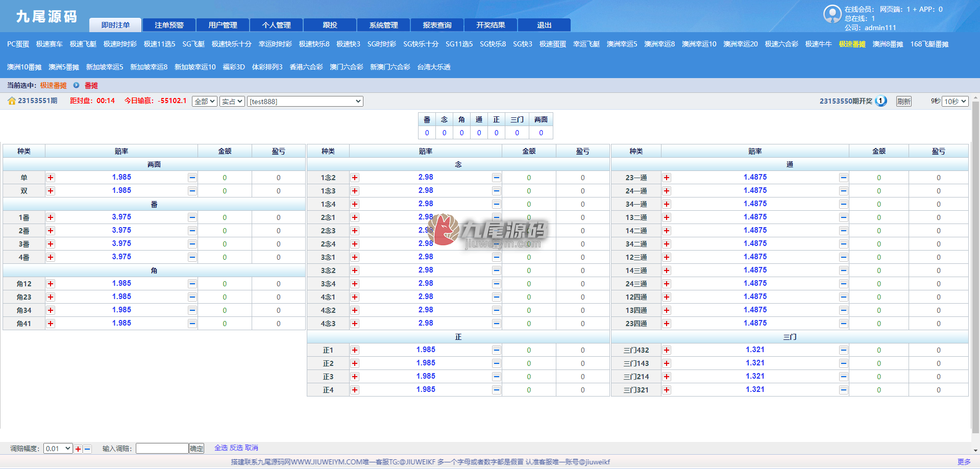980x469 pixels.
Task: Click the user avatar icon at top right
Action: [832, 14]
